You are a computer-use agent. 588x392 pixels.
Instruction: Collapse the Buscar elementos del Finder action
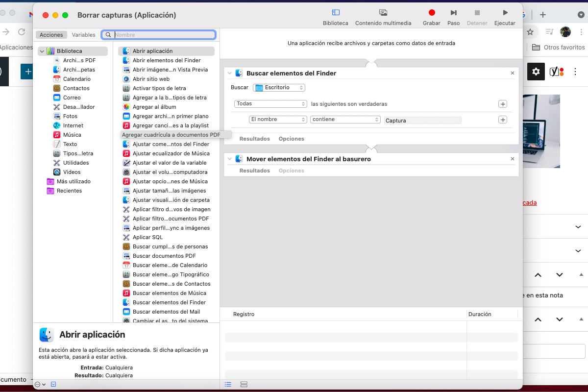(229, 73)
